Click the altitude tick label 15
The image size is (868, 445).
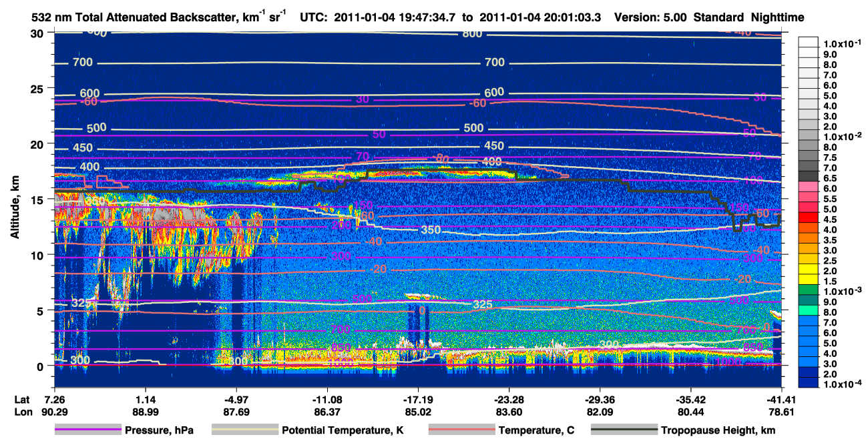37,199
